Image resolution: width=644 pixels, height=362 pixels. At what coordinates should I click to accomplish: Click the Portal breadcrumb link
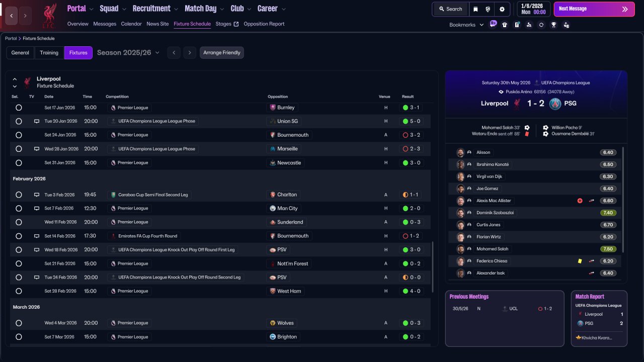(x=11, y=39)
